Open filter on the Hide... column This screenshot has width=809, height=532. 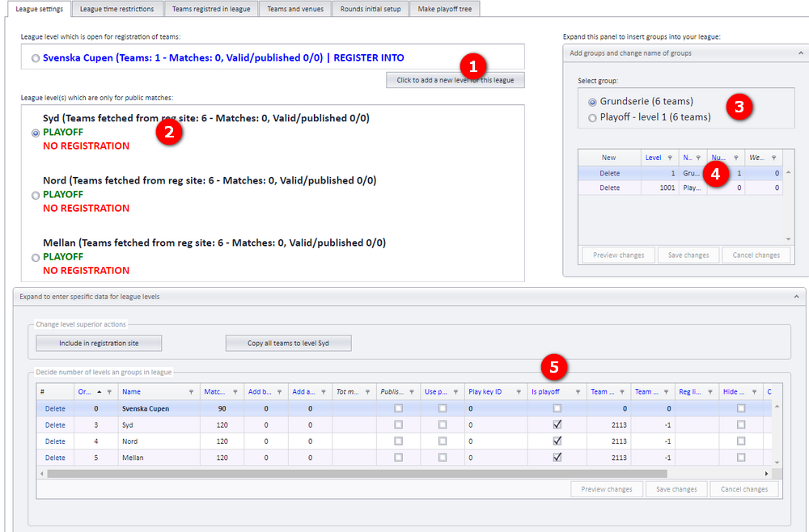754,392
